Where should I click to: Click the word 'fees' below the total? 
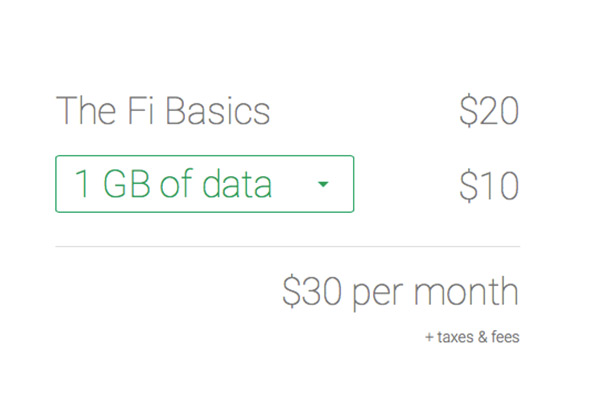pos(504,337)
